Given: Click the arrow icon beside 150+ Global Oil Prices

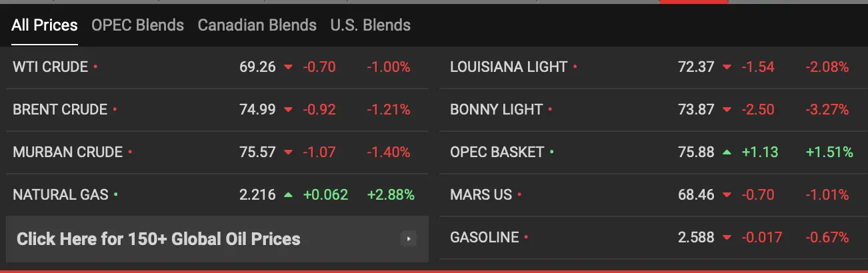Looking at the screenshot, I should pos(409,238).
